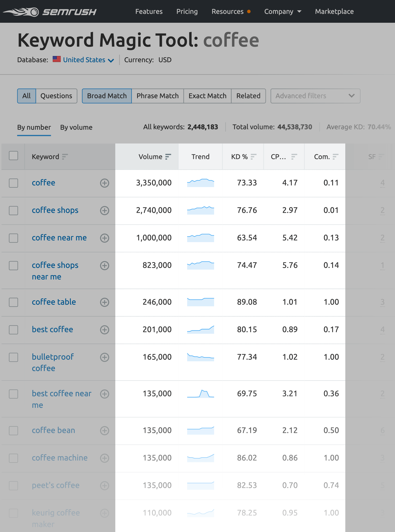Open the 'coffee bean' keyword link

(53, 430)
